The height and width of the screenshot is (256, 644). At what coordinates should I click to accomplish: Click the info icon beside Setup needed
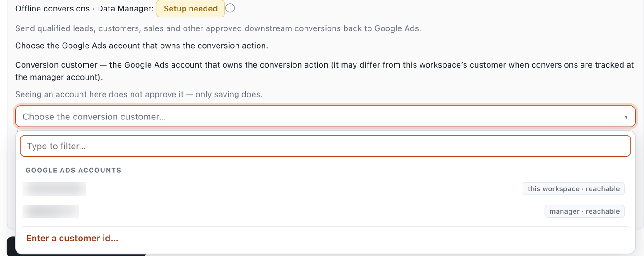[231, 8]
